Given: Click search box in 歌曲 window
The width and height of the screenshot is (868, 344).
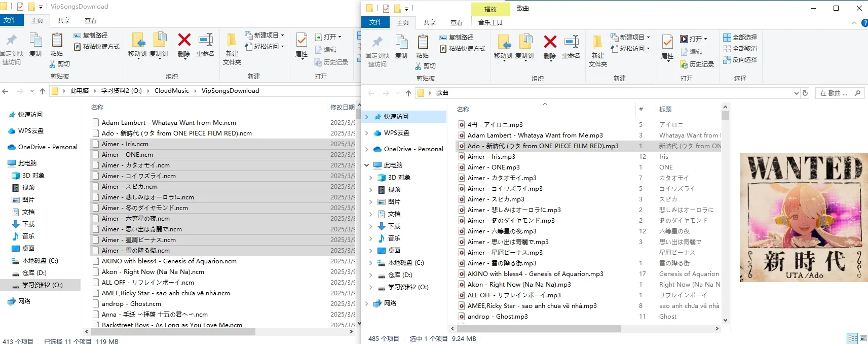Looking at the screenshot, I should 839,93.
